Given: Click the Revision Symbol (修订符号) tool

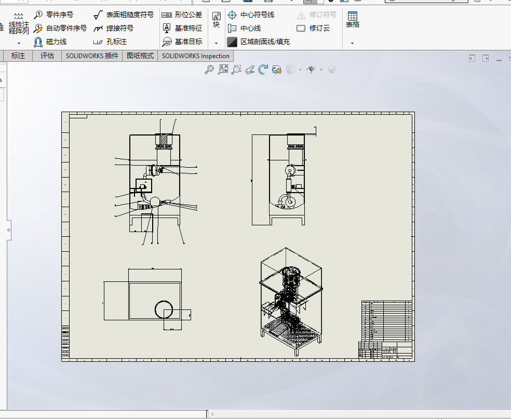Looking at the screenshot, I should tap(316, 15).
